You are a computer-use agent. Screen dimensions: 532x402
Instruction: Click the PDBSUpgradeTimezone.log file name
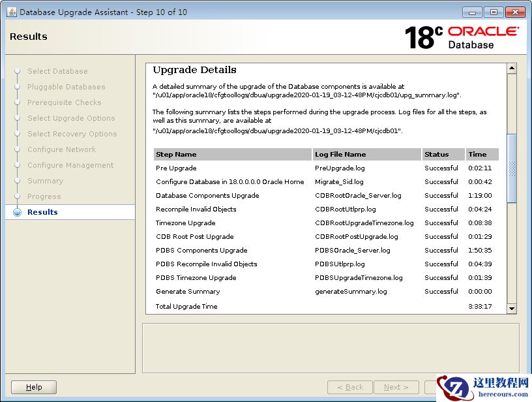click(x=359, y=278)
